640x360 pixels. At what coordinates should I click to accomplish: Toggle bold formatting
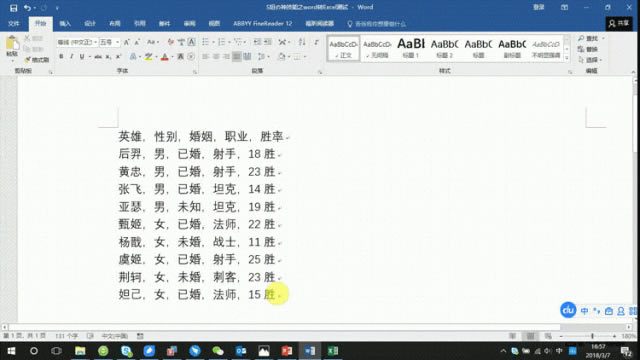coord(61,57)
